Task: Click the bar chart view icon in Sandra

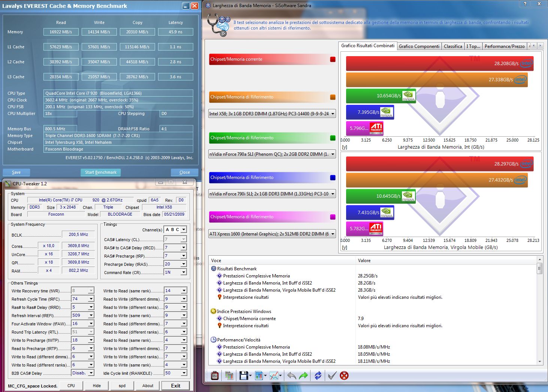Action: point(258,376)
